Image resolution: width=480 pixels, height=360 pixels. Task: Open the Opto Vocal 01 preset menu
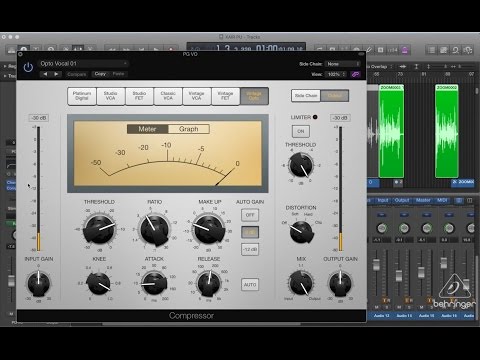point(83,63)
